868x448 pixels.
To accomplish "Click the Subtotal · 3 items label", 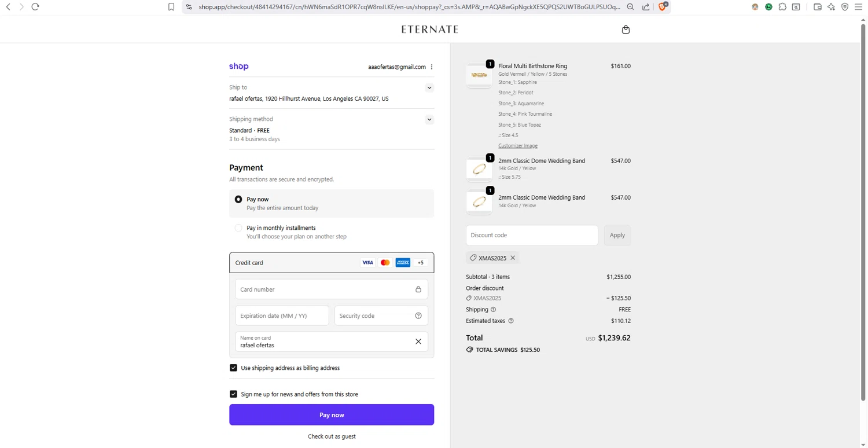I will [488, 277].
